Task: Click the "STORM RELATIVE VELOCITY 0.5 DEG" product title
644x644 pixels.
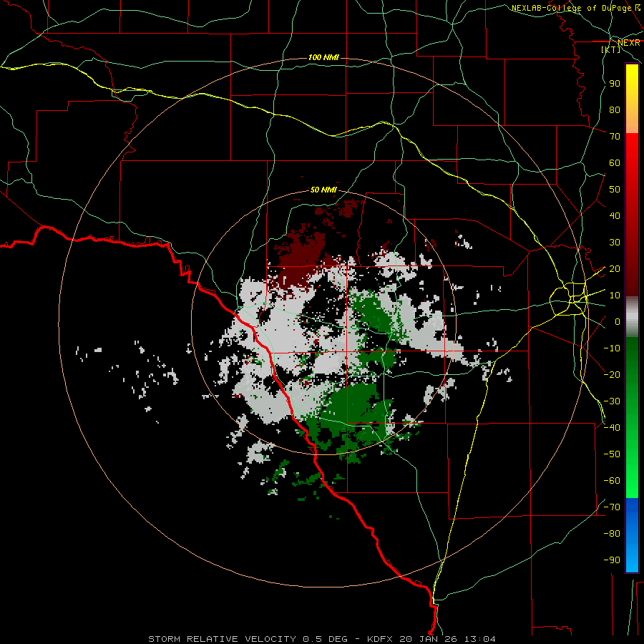Action: click(248, 639)
